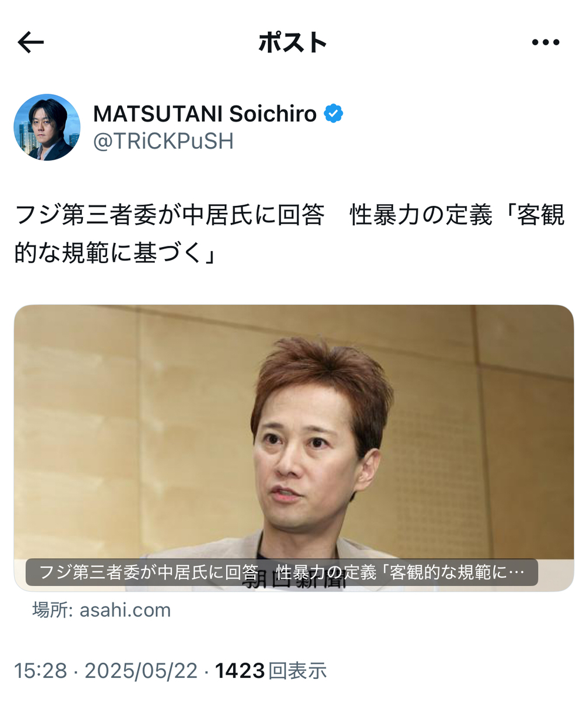Open MATSUTANI Soichiro's profile avatar
The height and width of the screenshot is (706, 588).
tap(47, 127)
